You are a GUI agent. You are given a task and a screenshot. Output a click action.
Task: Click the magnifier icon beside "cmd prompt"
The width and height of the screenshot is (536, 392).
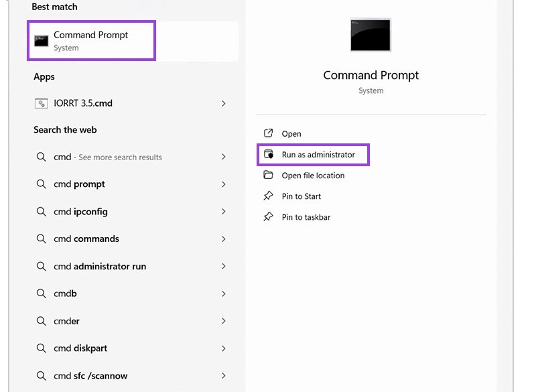click(42, 184)
